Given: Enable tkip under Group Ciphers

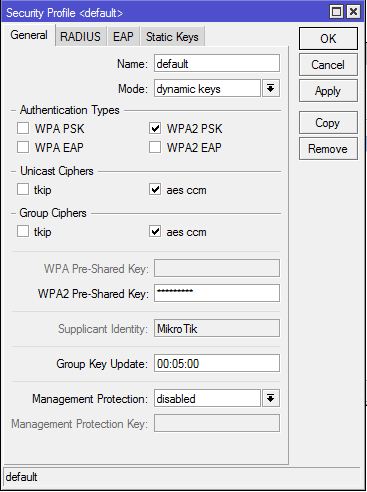Looking at the screenshot, I should click(x=23, y=231).
